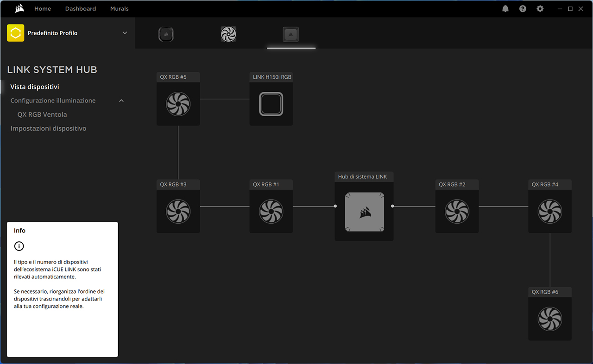Expand the Predefinito Profilo dropdown
The width and height of the screenshot is (593, 364).
pos(125,33)
